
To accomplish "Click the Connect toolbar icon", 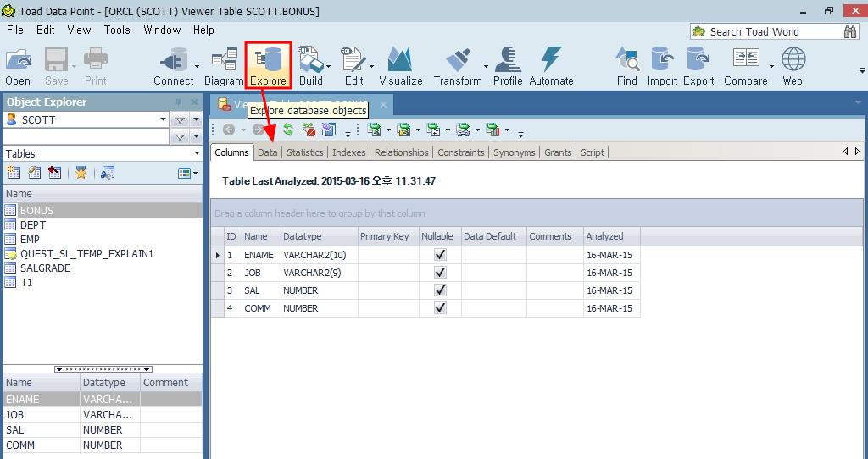I will (173, 66).
